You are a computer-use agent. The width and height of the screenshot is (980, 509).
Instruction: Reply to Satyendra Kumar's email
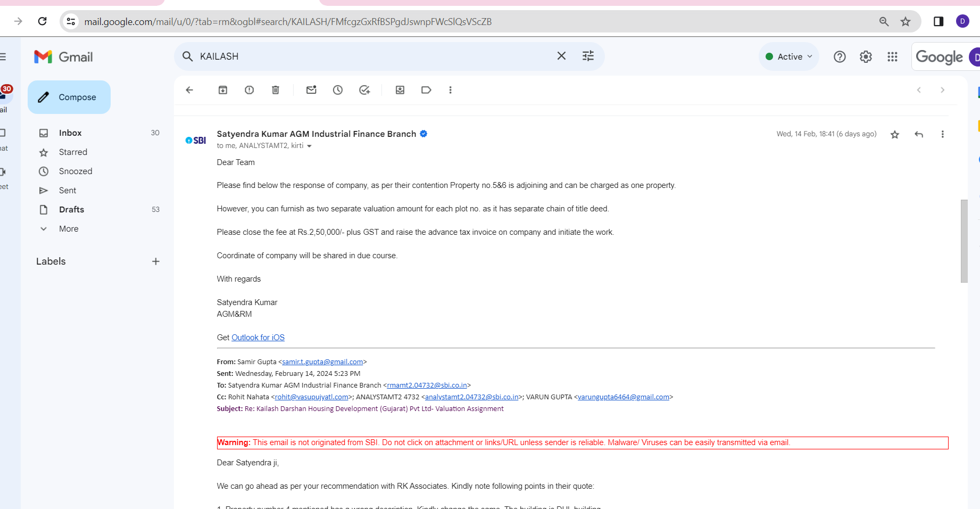coord(919,134)
